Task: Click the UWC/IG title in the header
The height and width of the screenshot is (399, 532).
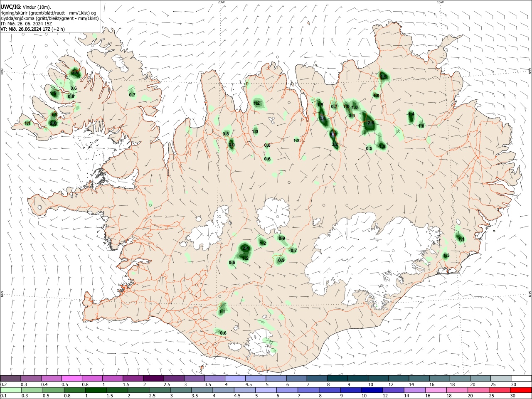Action: point(10,7)
